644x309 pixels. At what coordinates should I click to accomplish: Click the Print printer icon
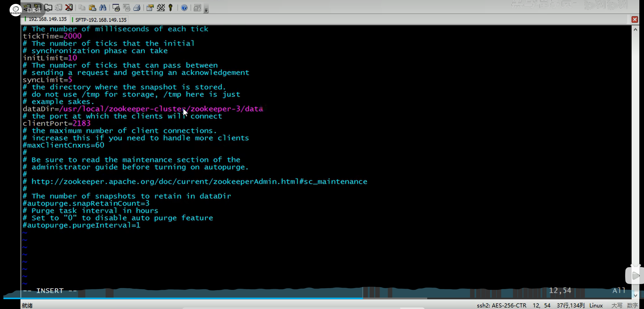tap(137, 8)
